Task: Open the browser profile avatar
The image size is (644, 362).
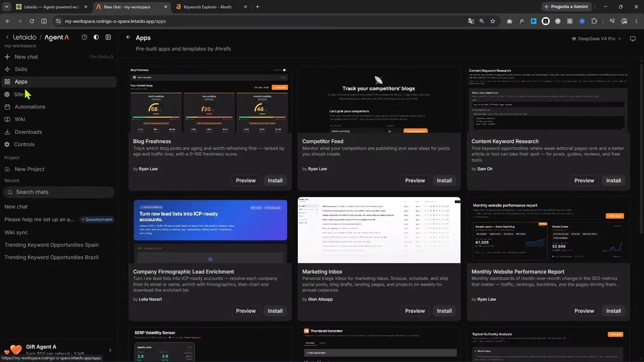Action: [x=624, y=21]
